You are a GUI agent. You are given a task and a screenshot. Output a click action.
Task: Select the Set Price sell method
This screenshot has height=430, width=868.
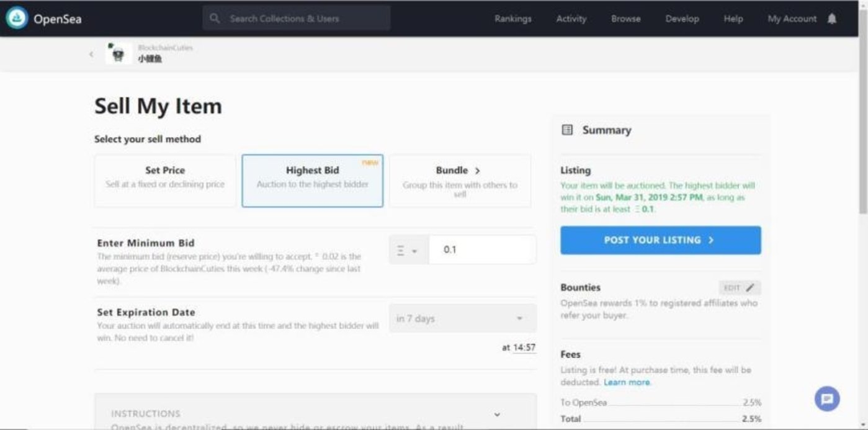tap(165, 180)
